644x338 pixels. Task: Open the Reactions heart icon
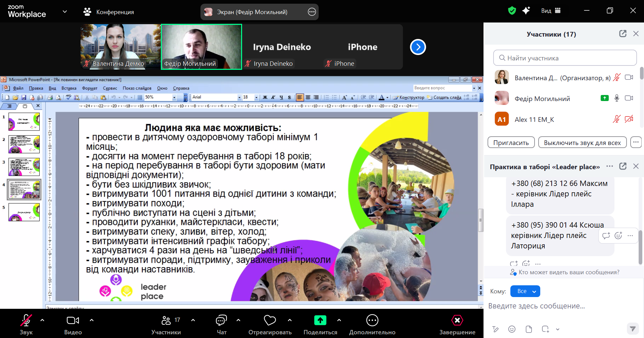(270, 321)
